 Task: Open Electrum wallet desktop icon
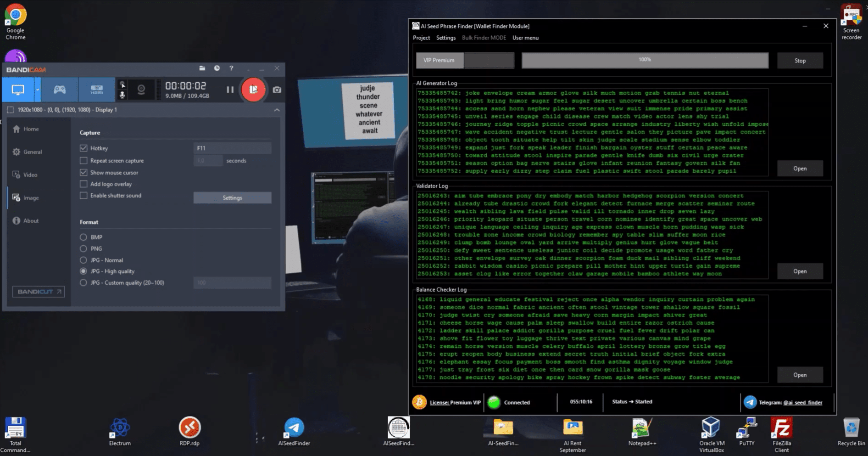[120, 432]
